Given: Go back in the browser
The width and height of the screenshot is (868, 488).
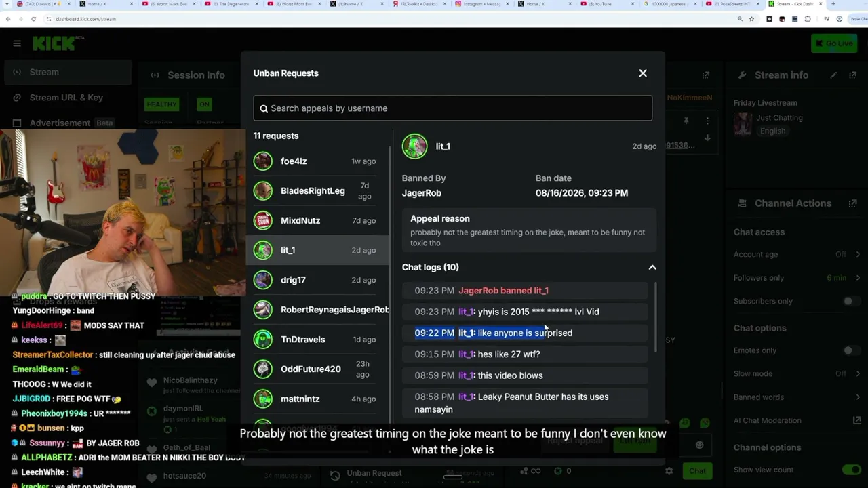Looking at the screenshot, I should 8,19.
